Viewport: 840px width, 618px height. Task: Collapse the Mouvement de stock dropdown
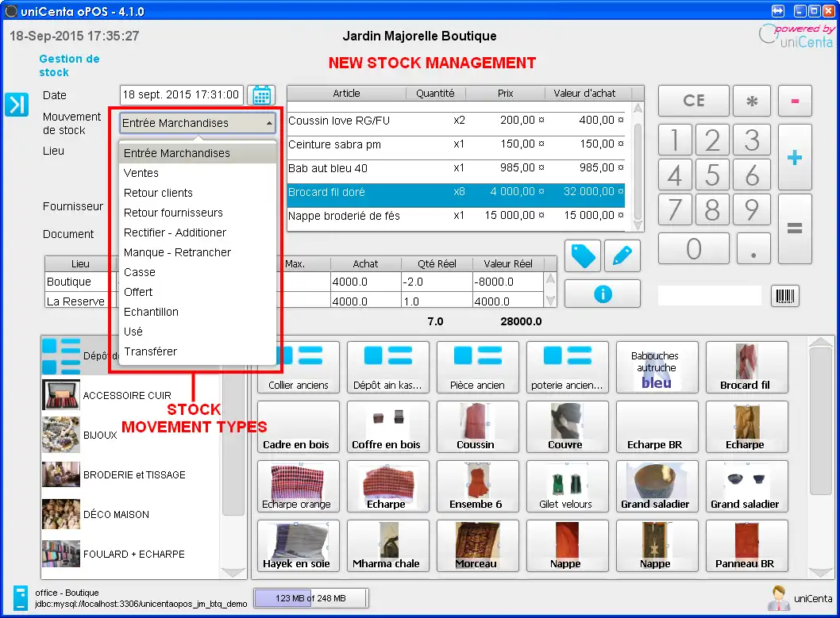[x=269, y=122]
